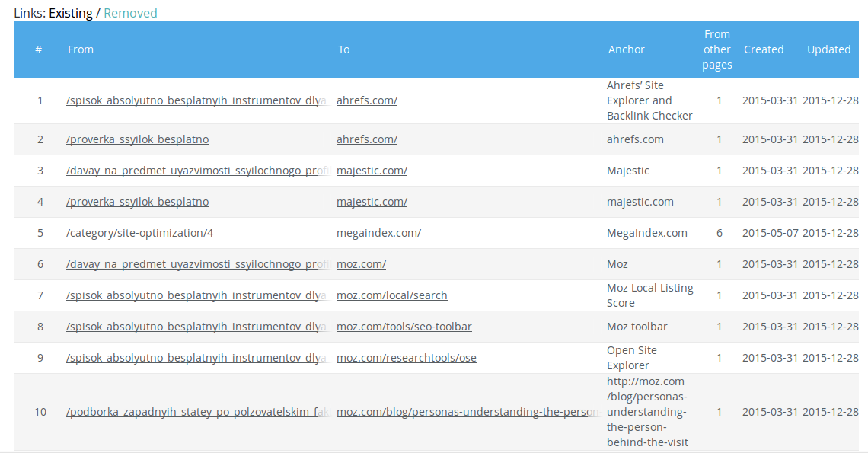Click the Updated date 2015-12-28 in row 5
The image size is (868, 453).
click(831, 233)
